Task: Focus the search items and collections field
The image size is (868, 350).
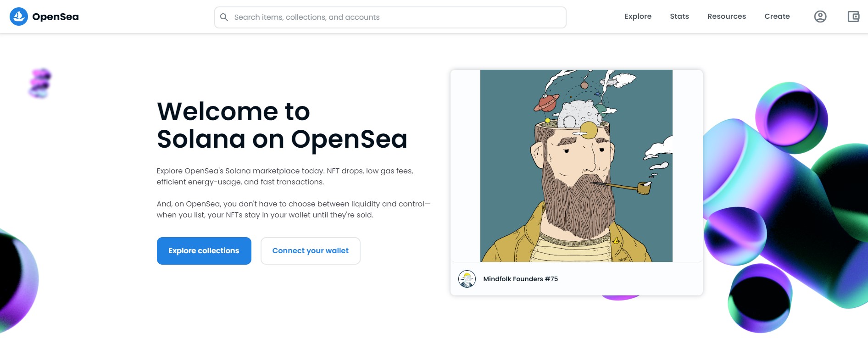Action: point(395,17)
